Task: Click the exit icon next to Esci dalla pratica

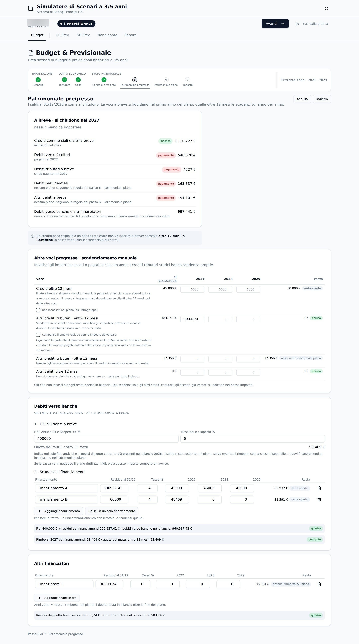Action: 298,24
